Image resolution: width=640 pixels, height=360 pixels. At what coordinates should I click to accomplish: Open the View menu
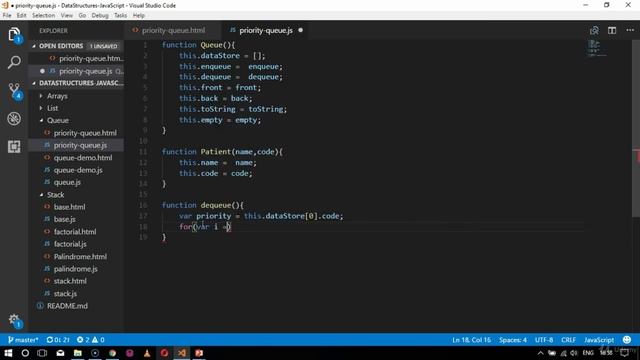point(67,16)
